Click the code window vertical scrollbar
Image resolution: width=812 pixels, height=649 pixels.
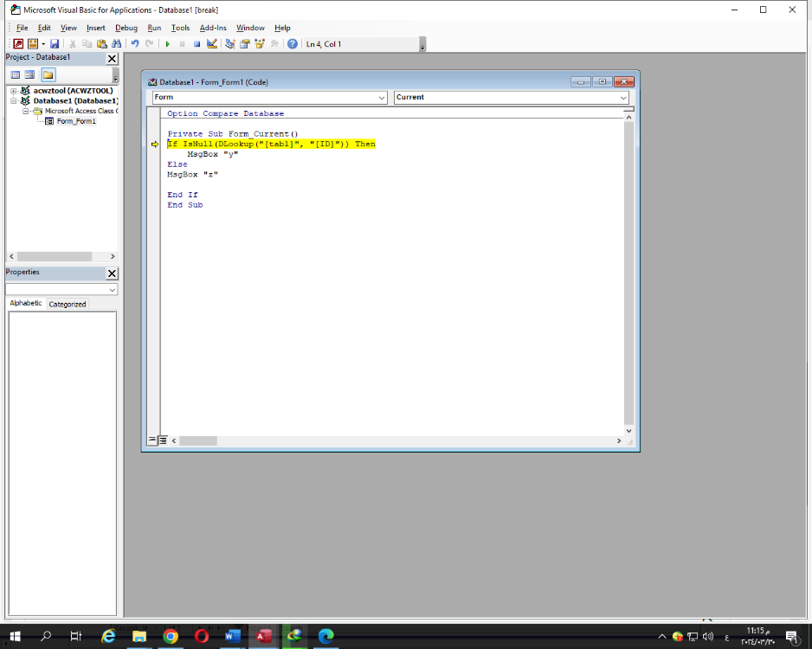(628, 273)
